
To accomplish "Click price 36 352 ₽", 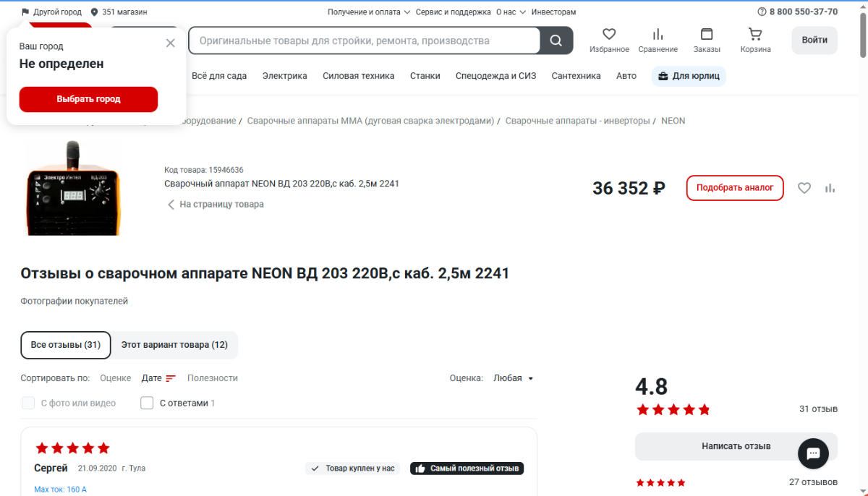I will click(629, 188).
